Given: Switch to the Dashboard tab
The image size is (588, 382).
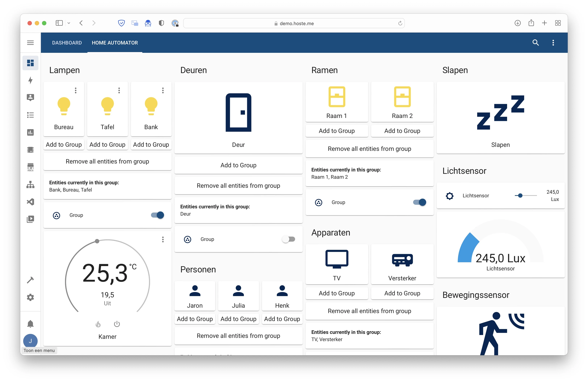Looking at the screenshot, I should click(x=67, y=43).
